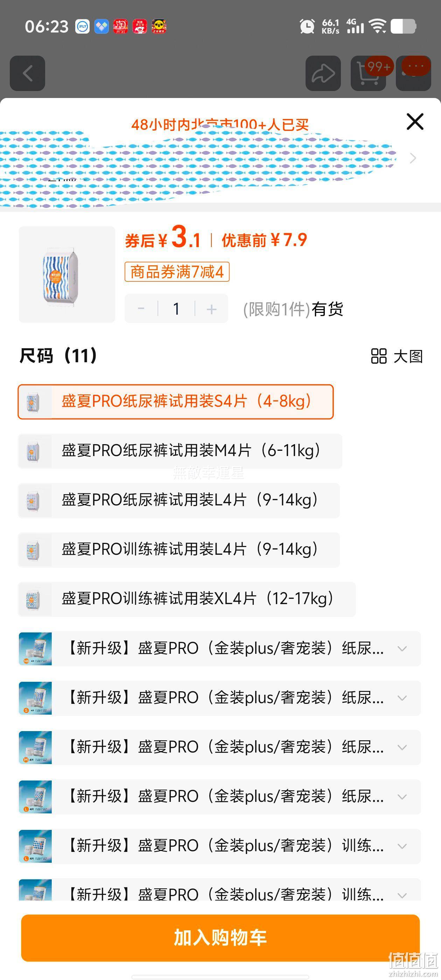
Task: Tap the banner's right chevron arrow
Action: tap(413, 158)
